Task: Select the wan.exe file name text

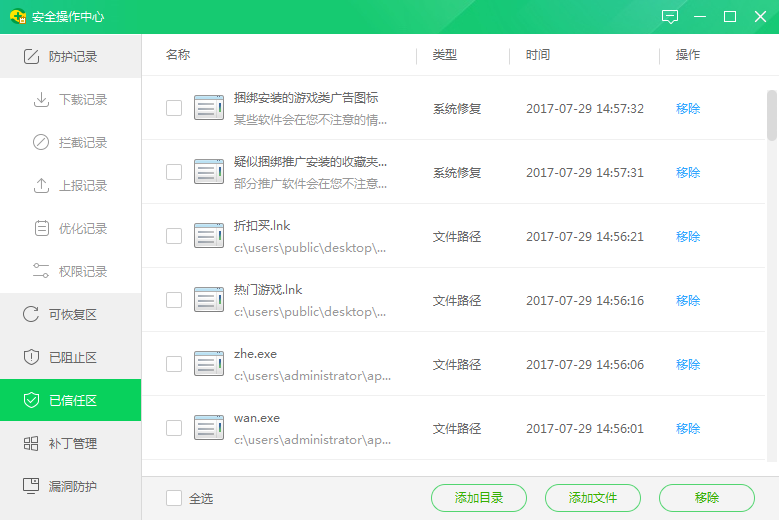Action: pos(257,418)
